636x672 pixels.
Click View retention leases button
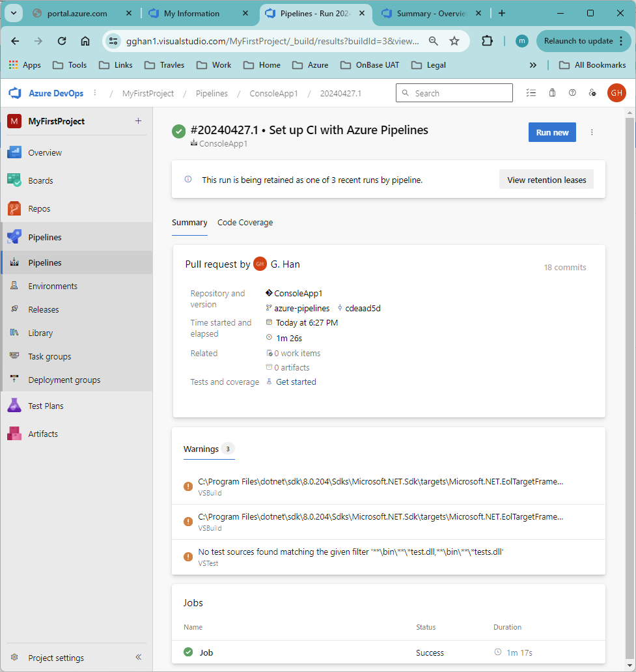tap(546, 180)
